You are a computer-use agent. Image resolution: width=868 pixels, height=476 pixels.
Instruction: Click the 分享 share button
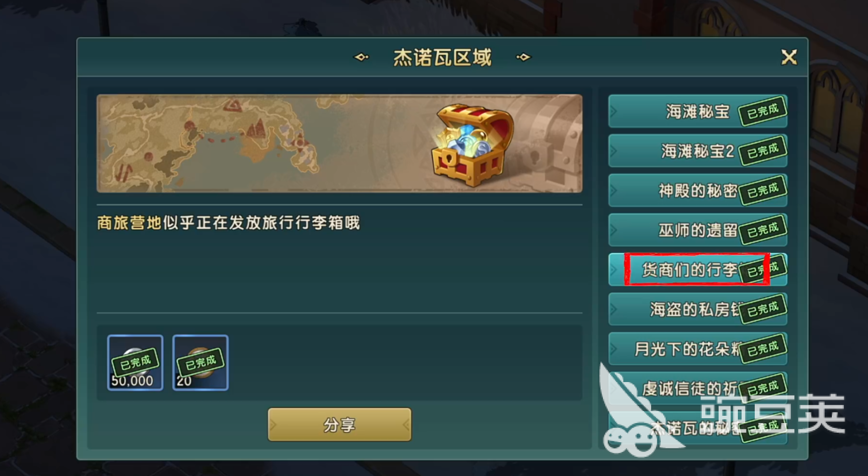click(x=340, y=424)
